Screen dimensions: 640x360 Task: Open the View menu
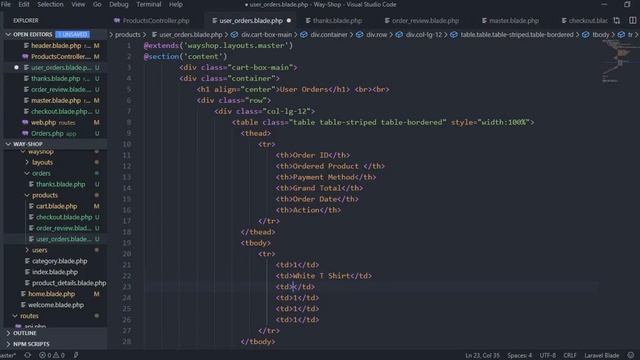point(78,4)
